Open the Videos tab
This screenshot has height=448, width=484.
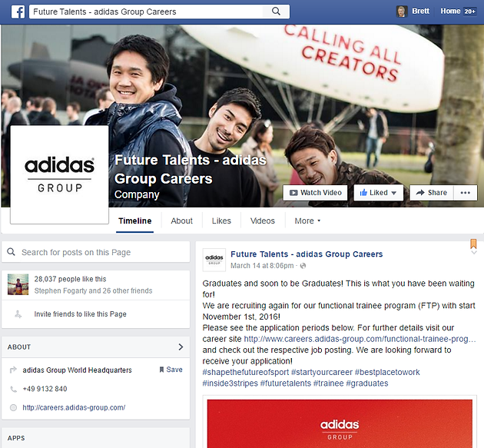point(263,221)
